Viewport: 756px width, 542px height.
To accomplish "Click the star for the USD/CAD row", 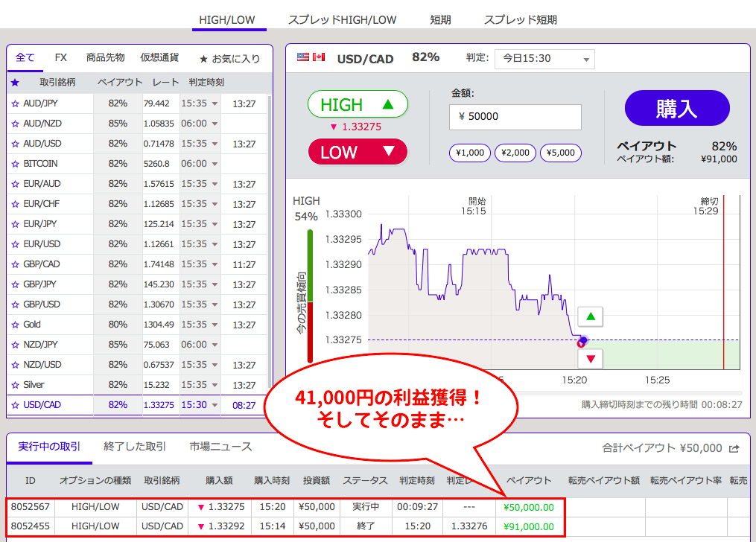I will 15,406.
